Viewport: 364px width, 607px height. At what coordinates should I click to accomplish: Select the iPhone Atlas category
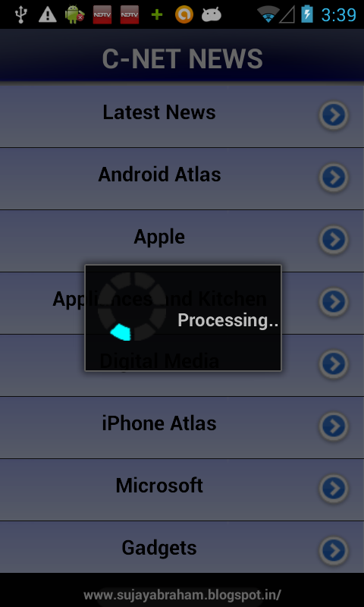point(182,427)
